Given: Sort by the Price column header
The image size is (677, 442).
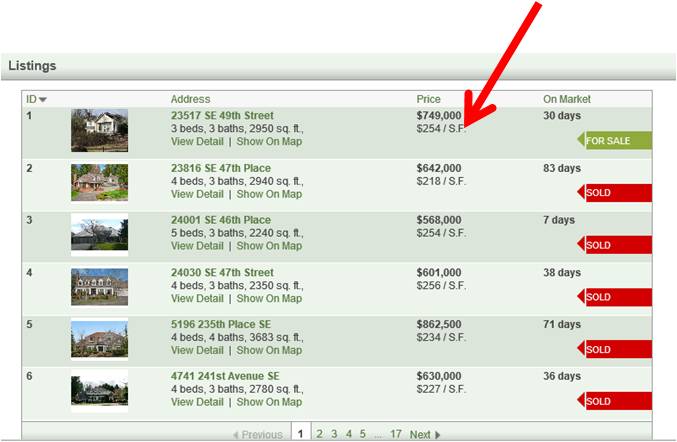Looking at the screenshot, I should pyautogui.click(x=428, y=99).
